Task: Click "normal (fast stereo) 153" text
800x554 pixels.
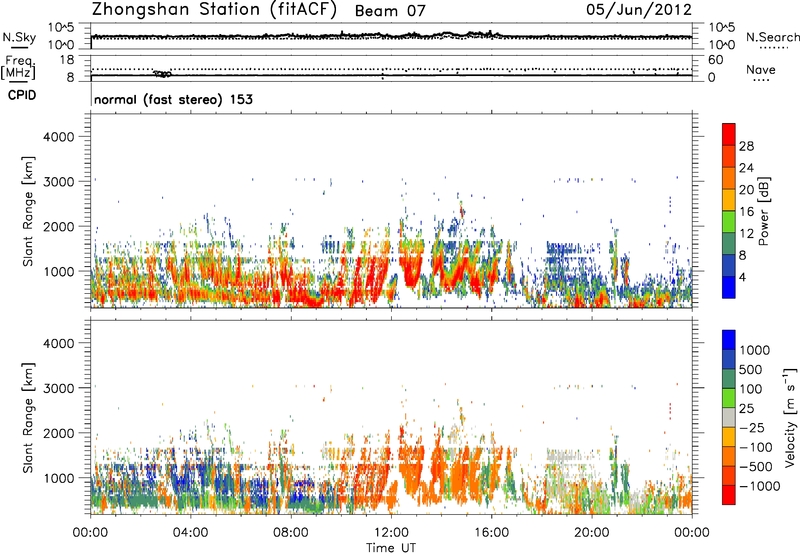Action: tap(173, 99)
